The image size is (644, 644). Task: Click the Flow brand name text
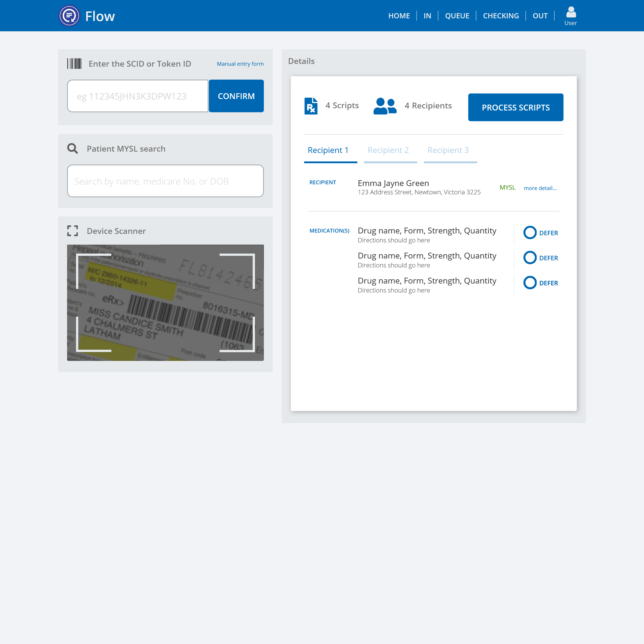tap(100, 16)
